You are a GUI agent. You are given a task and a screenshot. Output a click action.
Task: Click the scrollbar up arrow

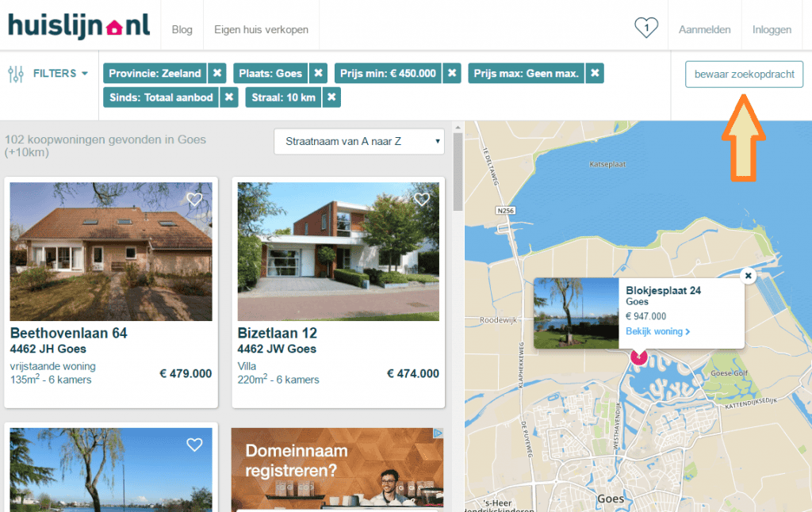458,127
